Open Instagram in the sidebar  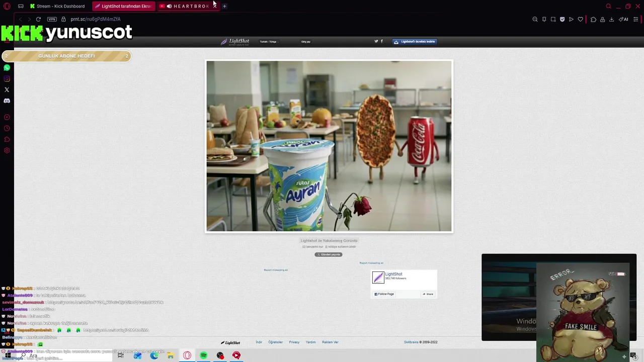(7, 78)
